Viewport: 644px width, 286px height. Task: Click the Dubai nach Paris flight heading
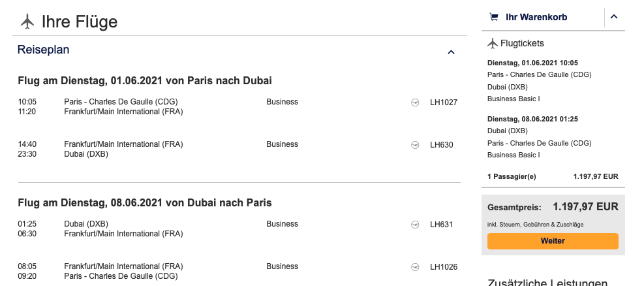[x=145, y=203]
